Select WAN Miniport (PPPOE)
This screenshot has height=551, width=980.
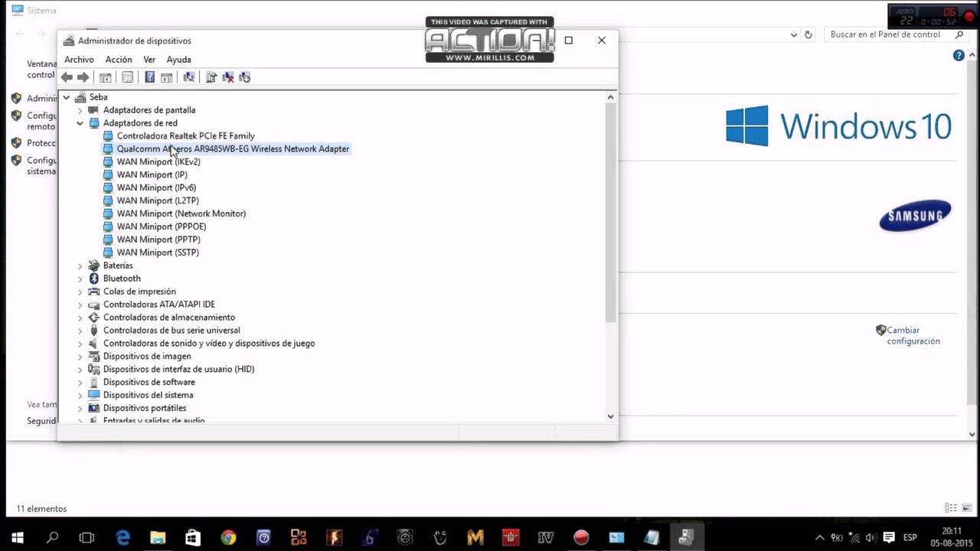pyautogui.click(x=161, y=227)
